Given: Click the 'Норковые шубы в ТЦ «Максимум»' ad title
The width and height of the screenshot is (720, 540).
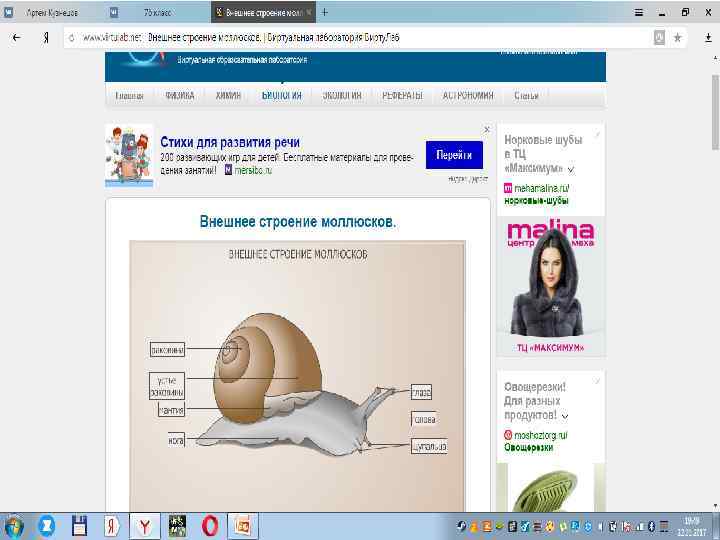Looking at the screenshot, I should coord(543,153).
